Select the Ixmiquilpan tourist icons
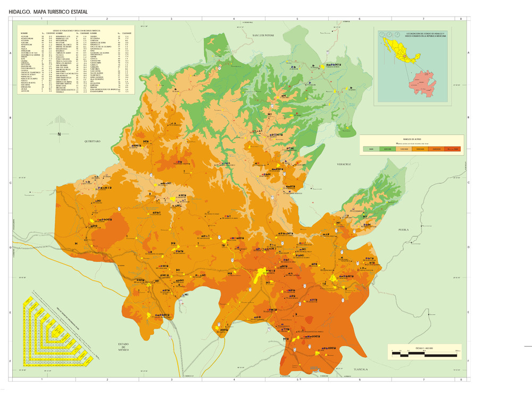The height and width of the screenshot is (394, 532). [182, 195]
